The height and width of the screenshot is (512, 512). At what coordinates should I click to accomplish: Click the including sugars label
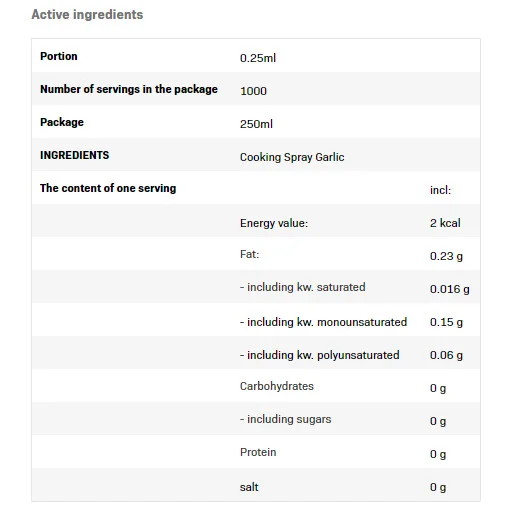(285, 419)
